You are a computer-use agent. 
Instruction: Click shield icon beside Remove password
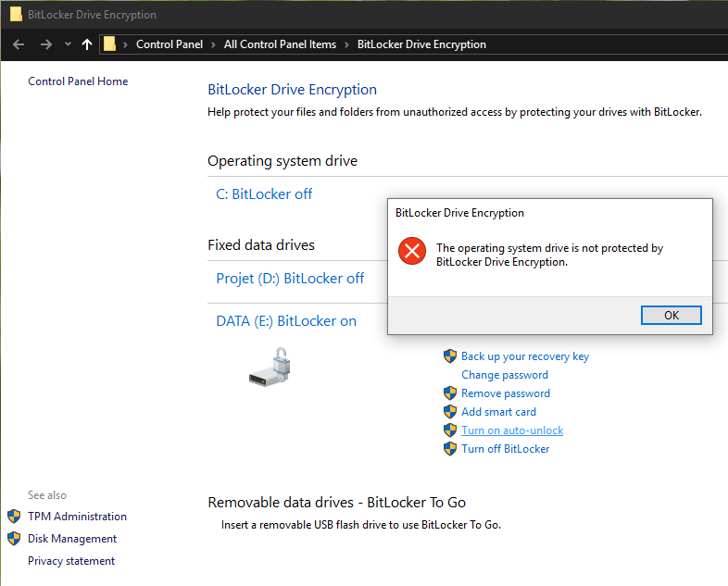[450, 393]
